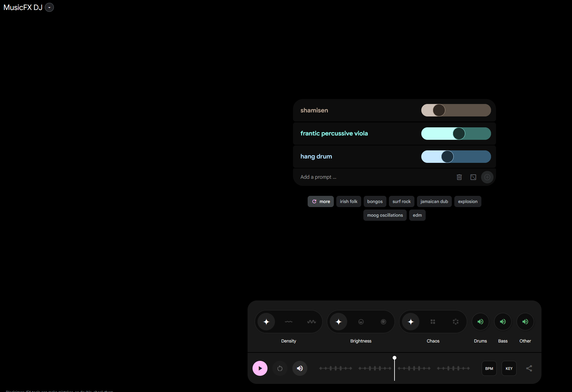Add the bongos suggestion

375,201
